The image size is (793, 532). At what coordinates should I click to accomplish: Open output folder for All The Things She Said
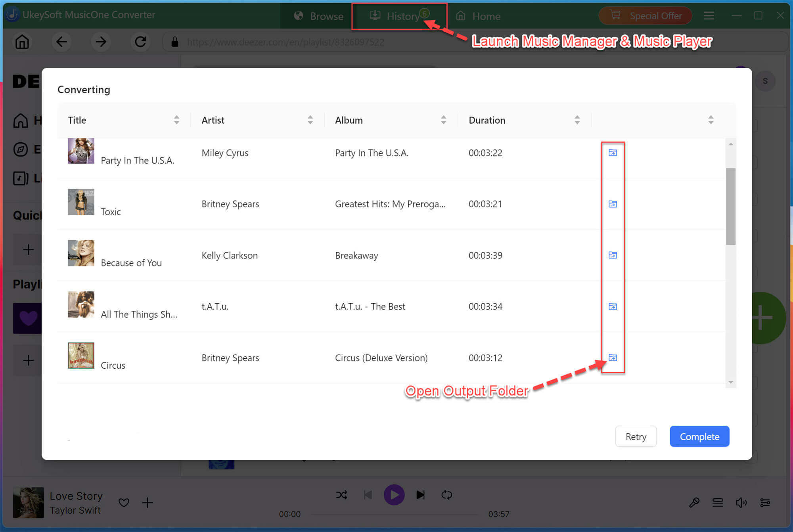(x=613, y=306)
